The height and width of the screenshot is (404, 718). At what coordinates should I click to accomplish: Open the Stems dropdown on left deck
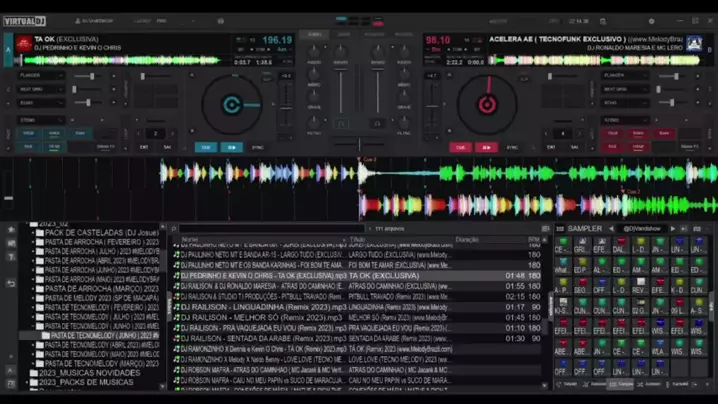click(41, 120)
